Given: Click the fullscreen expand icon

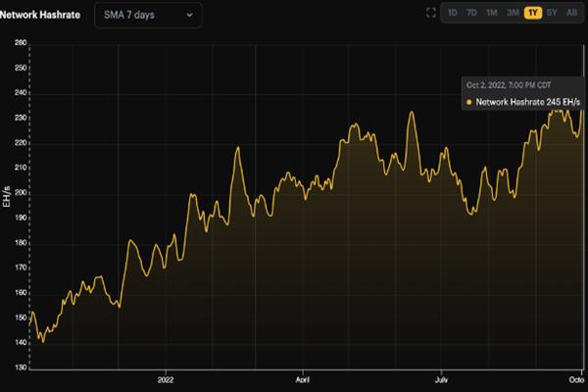Looking at the screenshot, I should pyautogui.click(x=431, y=13).
